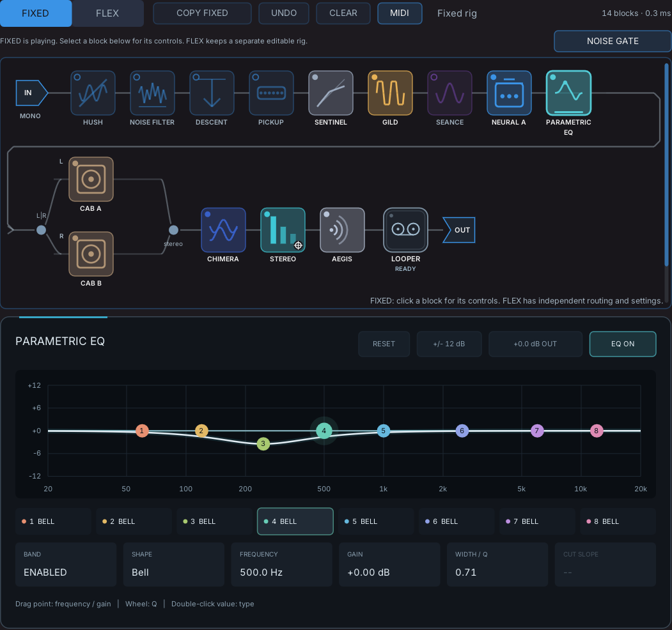
Task: Click EQ band point 2 on graph
Action: pos(201,431)
